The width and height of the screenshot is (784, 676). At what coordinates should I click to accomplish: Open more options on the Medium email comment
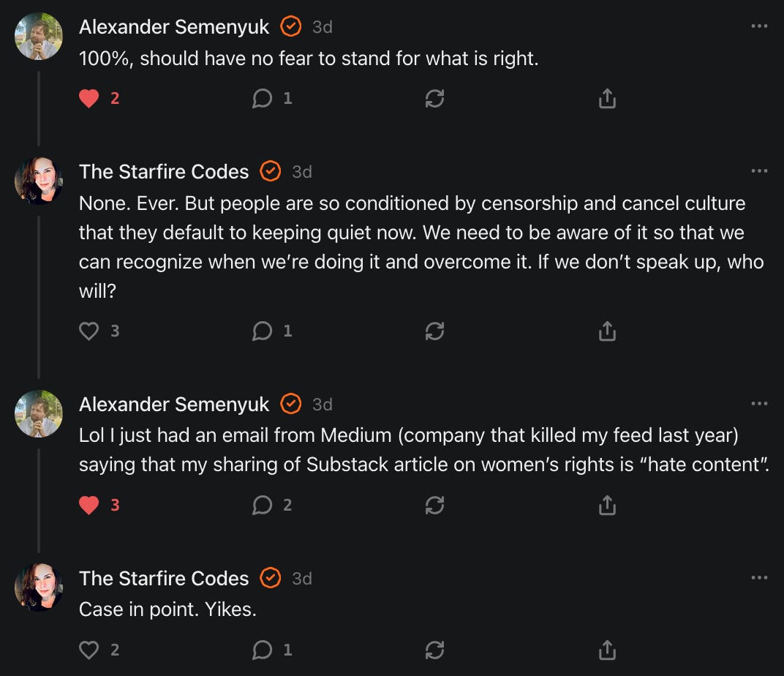(759, 404)
